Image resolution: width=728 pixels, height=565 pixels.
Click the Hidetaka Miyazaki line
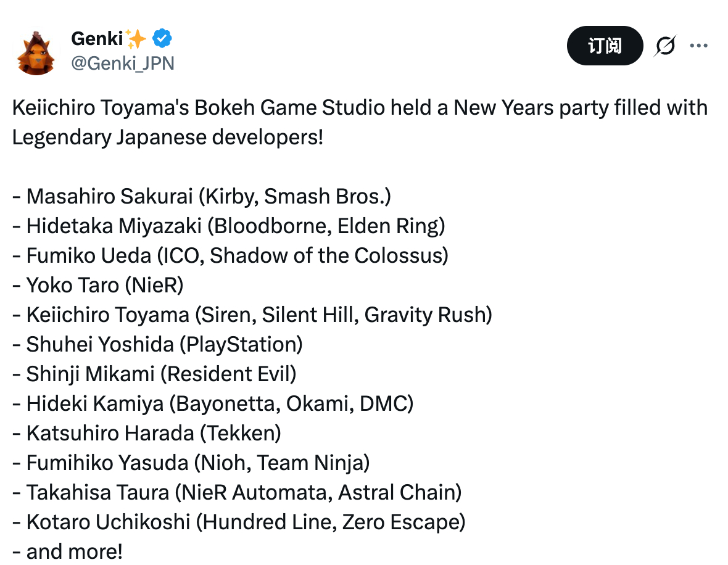click(x=228, y=226)
